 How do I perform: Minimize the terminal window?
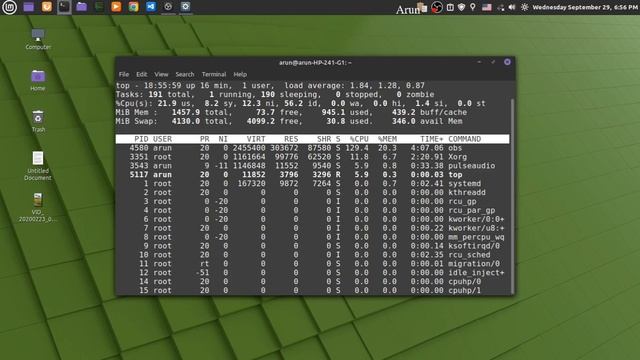pos(479,62)
